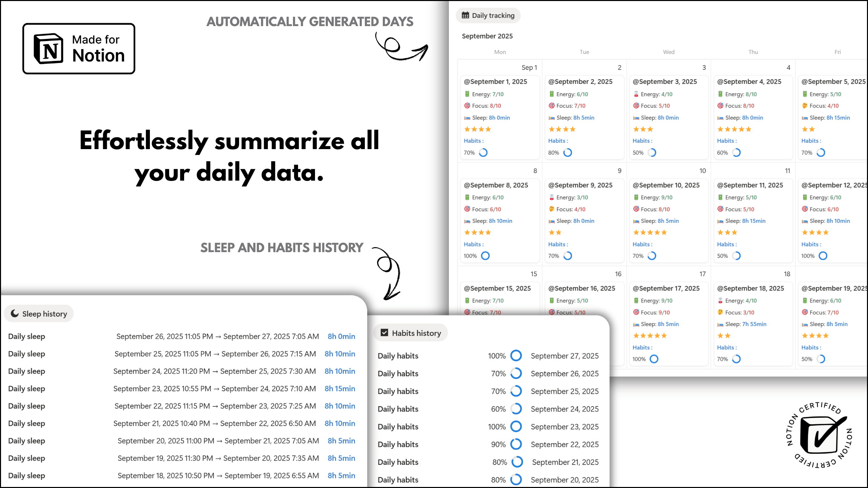This screenshot has width=868, height=488.
Task: Click the battery energy icon on September 1 card
Action: click(467, 94)
